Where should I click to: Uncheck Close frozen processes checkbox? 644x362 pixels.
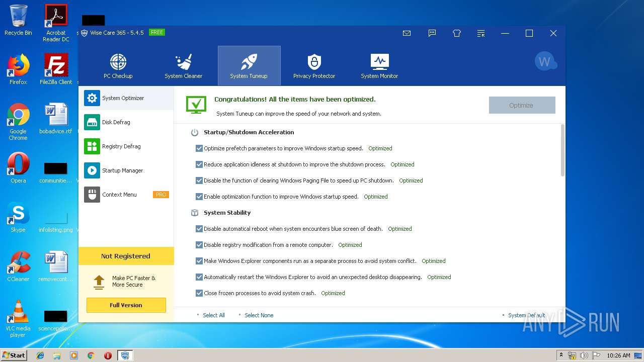199,293
